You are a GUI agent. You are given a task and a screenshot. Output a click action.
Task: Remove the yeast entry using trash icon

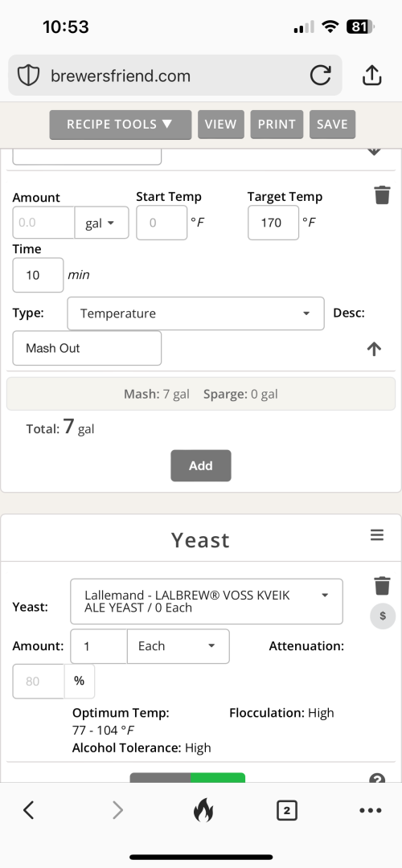pos(382,585)
